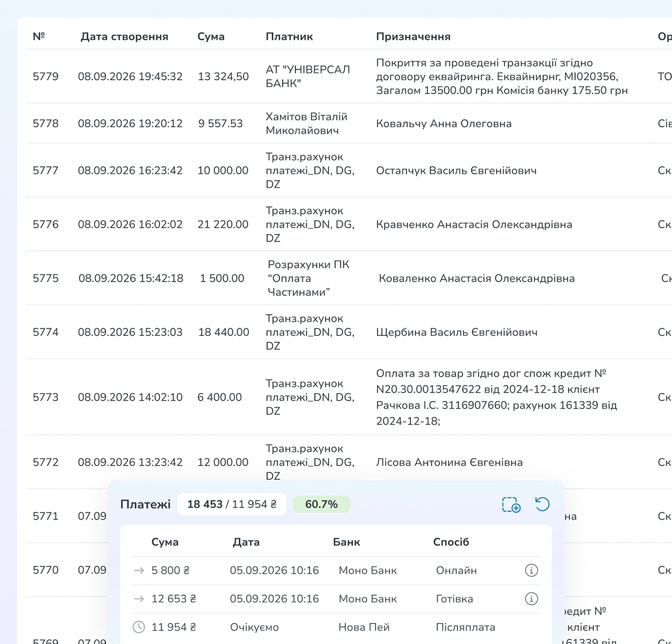Image resolution: width=672 pixels, height=644 pixels.
Task: Click the Спосіб header in Платежі panel
Action: (x=451, y=542)
